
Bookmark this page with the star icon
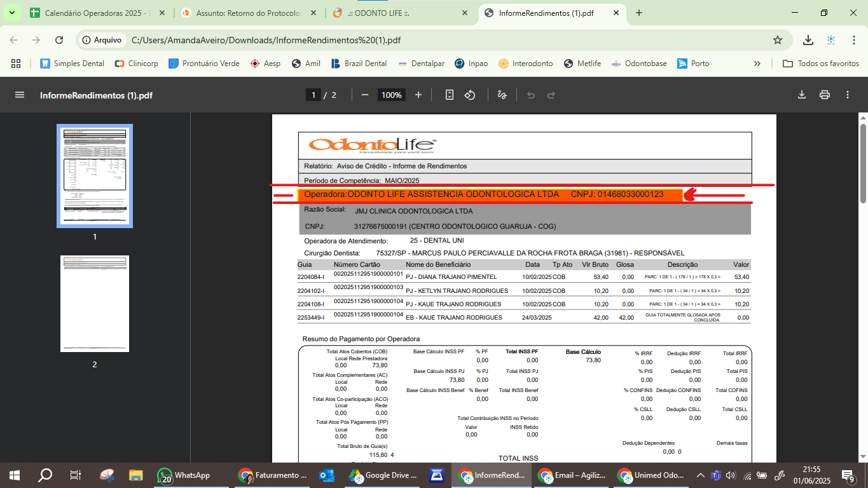click(x=777, y=40)
